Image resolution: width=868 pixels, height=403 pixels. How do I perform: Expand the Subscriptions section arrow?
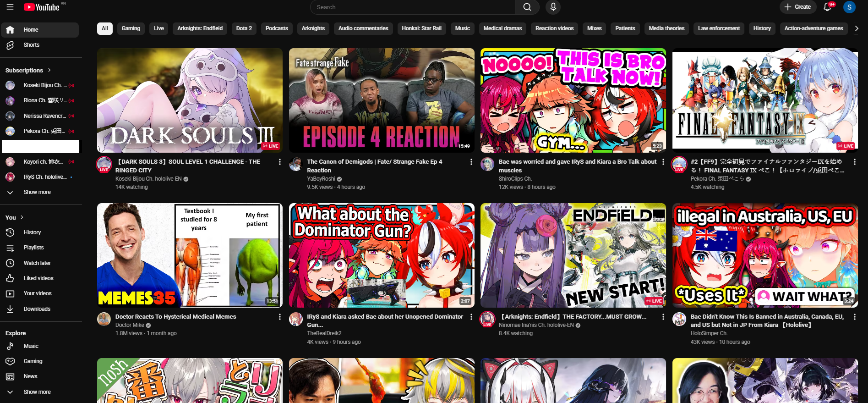coord(49,70)
